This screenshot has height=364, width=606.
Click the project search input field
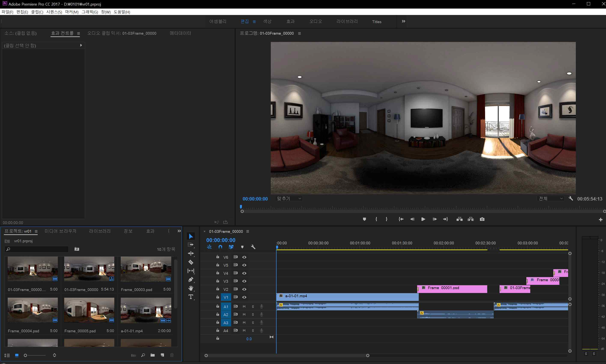click(x=36, y=249)
